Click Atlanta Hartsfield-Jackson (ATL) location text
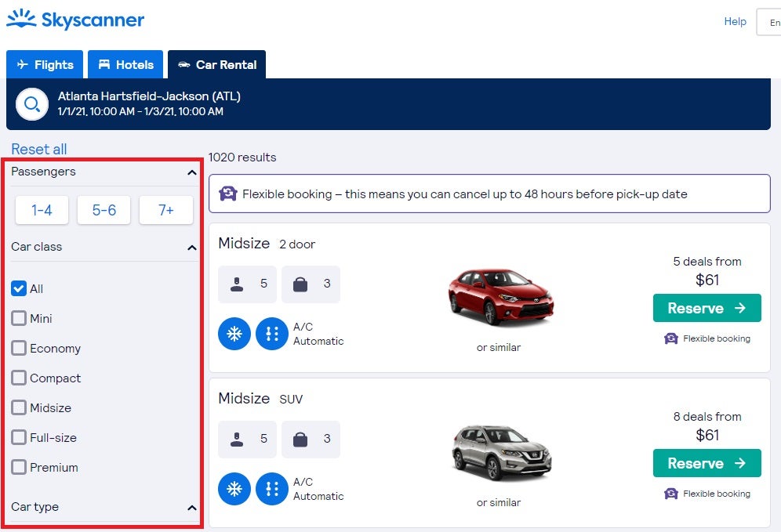Viewport: 781px width, 532px height. (149, 96)
